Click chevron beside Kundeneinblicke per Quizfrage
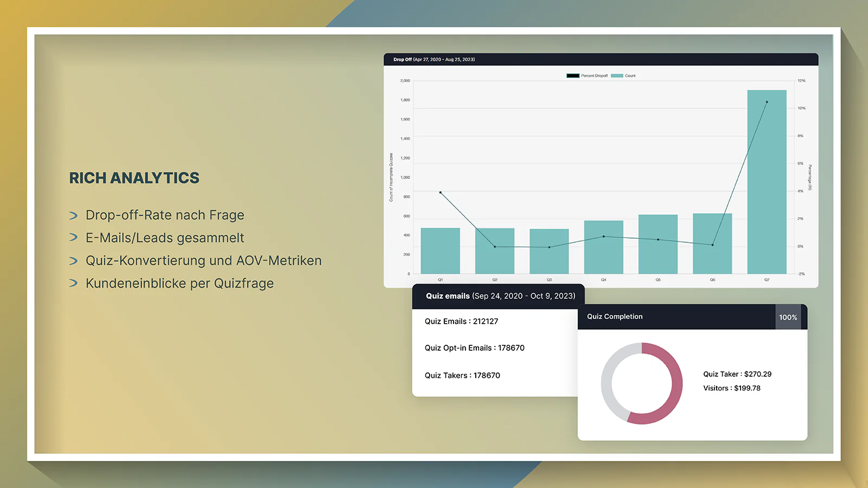The image size is (868, 488). [74, 283]
